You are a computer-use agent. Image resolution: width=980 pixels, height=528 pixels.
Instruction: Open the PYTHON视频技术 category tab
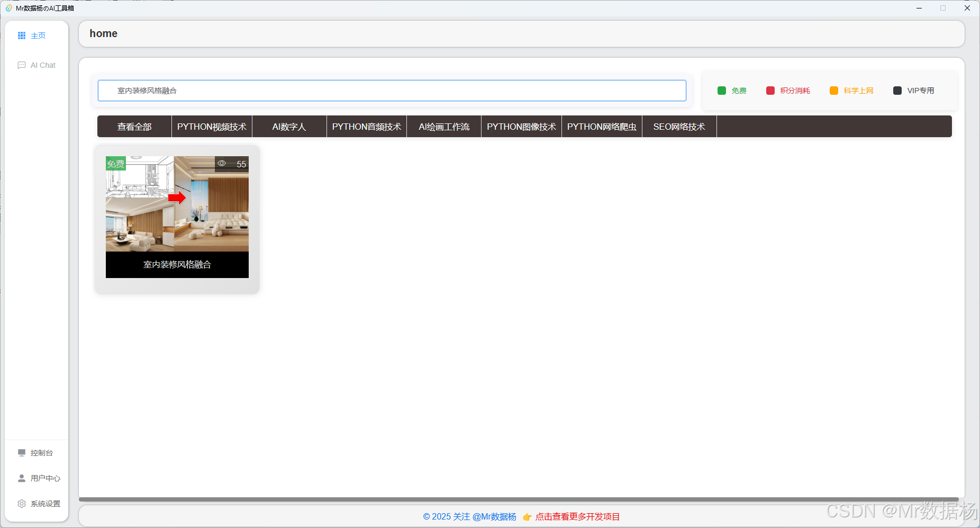(x=212, y=127)
